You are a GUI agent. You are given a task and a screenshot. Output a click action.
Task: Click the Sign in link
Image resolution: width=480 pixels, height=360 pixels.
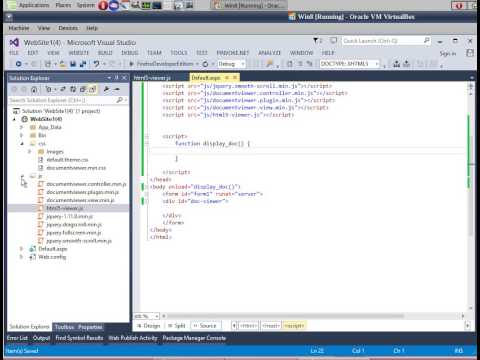448,53
